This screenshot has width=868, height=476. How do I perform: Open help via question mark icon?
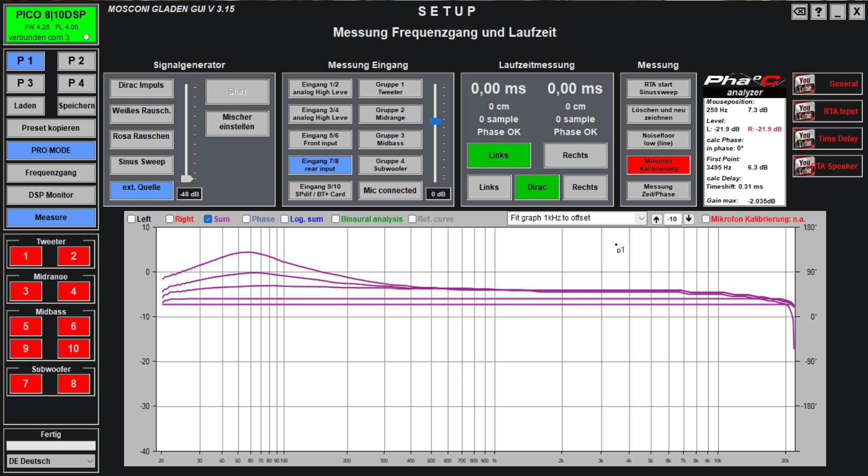click(x=818, y=12)
